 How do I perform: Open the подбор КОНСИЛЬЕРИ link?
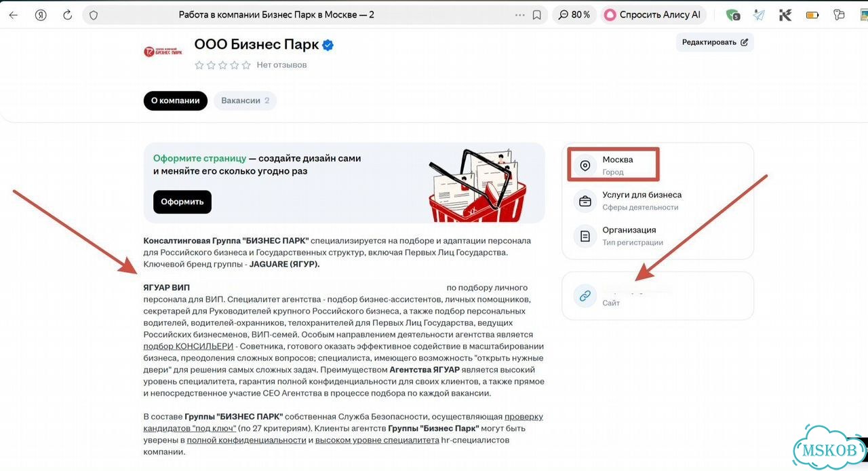(189, 346)
